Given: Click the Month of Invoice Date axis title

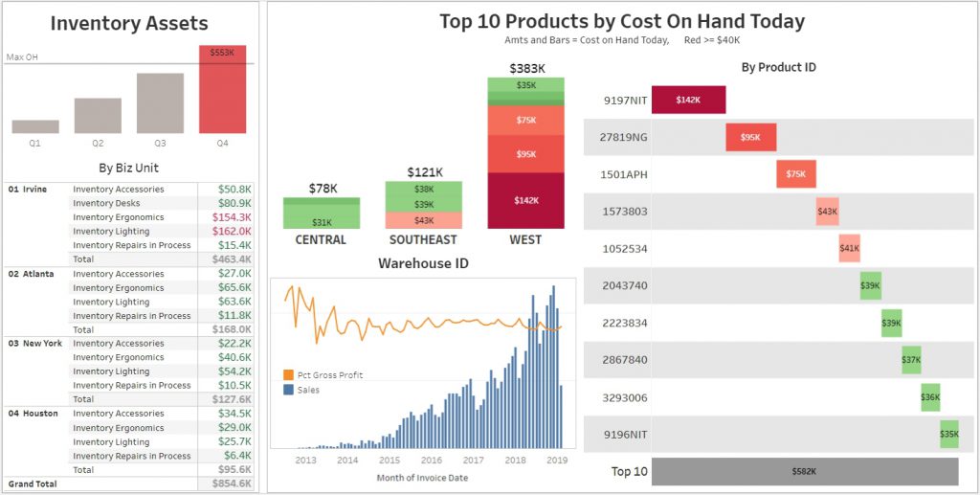Looking at the screenshot, I should coord(422,478).
